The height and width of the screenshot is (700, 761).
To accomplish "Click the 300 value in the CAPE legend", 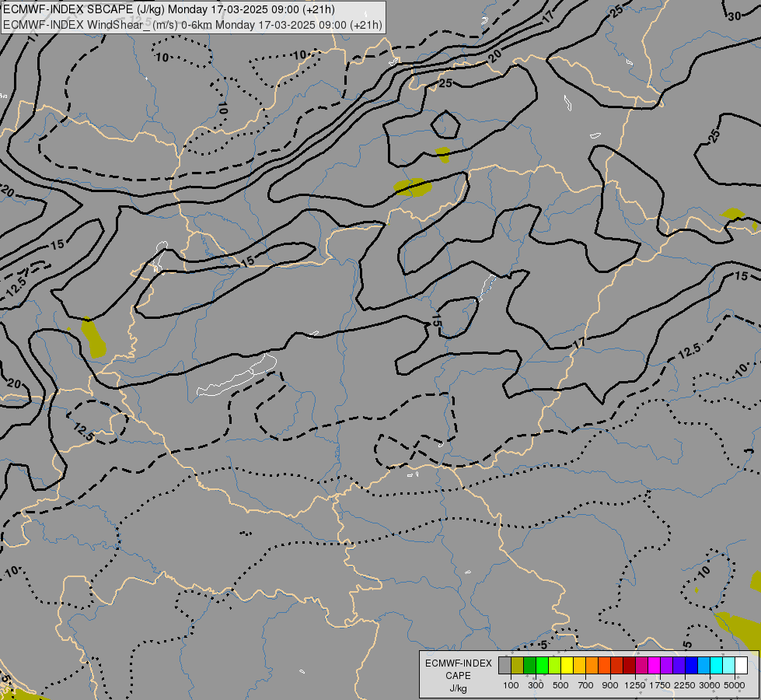I will click(x=536, y=685).
